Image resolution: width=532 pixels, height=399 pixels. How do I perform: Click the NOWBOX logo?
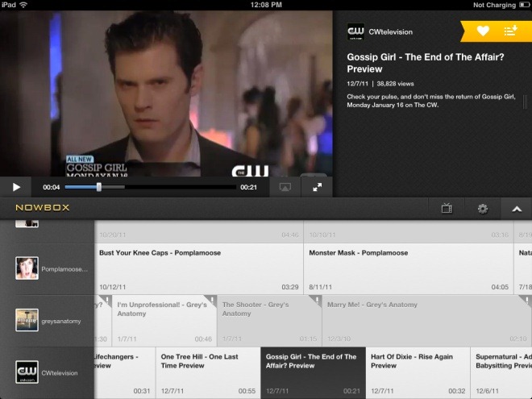coord(43,208)
